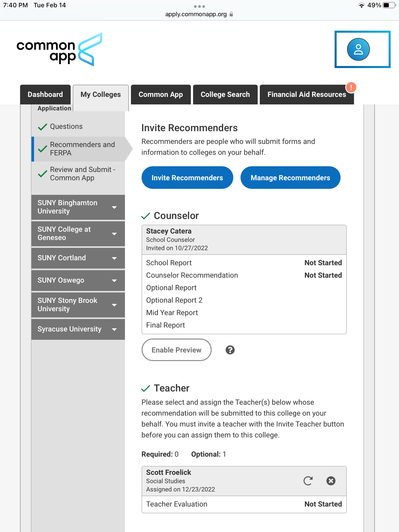Click the Application sidebar heading

click(x=54, y=108)
